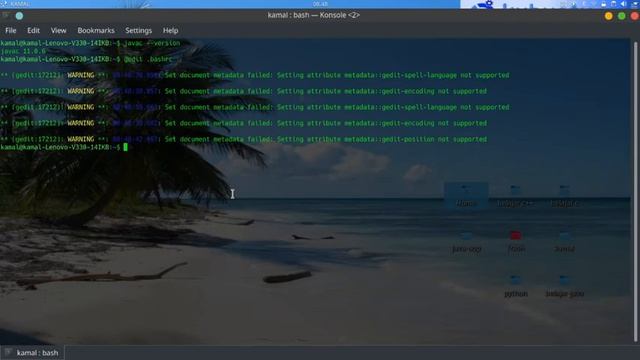Open the volume icon in the system tray
The width and height of the screenshot is (640, 360).
point(623,4)
